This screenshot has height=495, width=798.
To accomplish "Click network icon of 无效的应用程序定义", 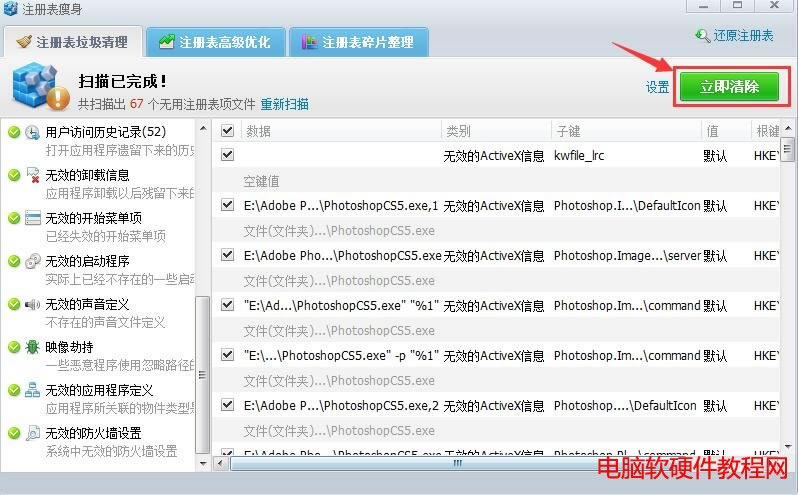I will [x=33, y=390].
